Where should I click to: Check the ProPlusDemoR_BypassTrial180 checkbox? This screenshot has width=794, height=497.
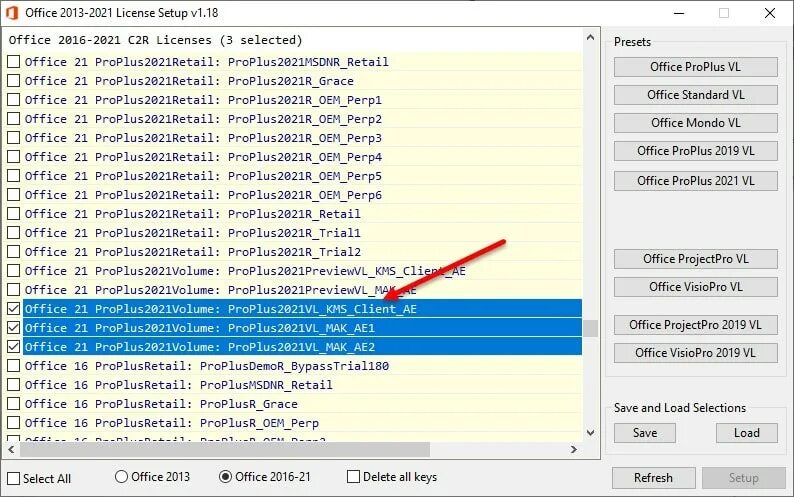(14, 366)
